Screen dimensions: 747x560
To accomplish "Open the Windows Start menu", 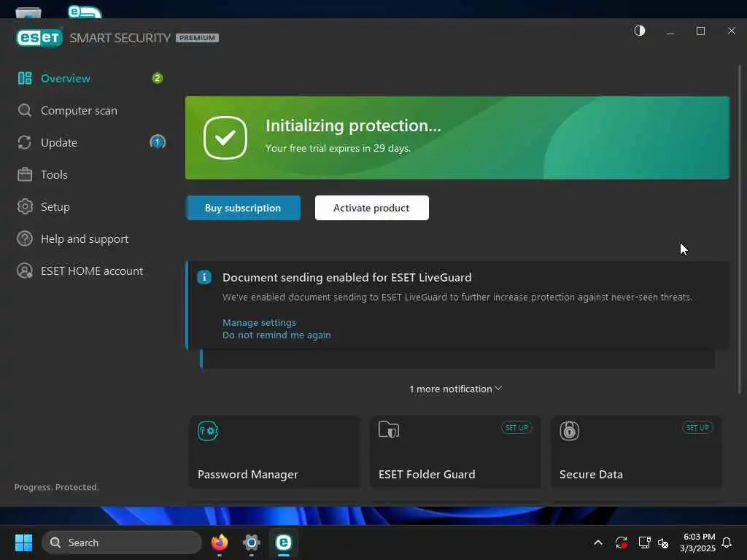I will point(23,542).
